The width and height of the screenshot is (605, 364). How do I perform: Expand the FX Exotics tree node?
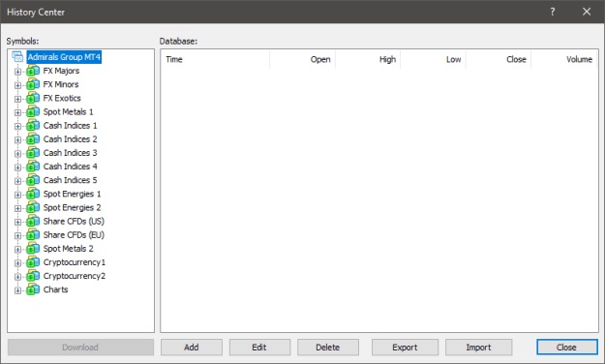point(17,99)
